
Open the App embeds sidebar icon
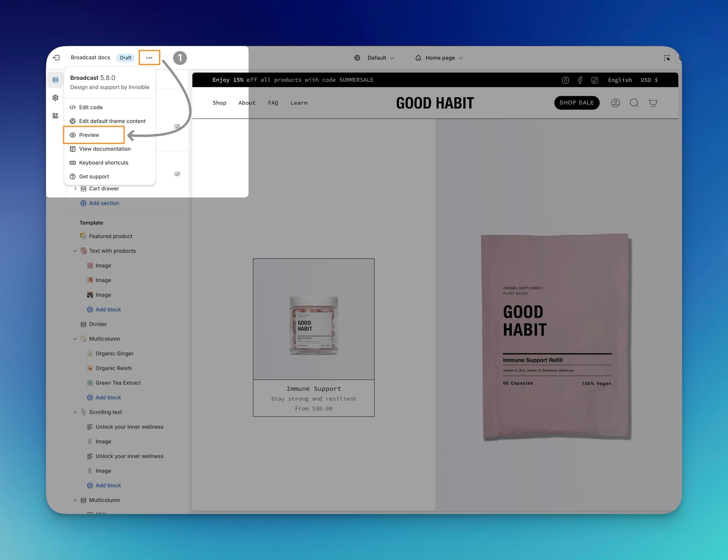[55, 116]
